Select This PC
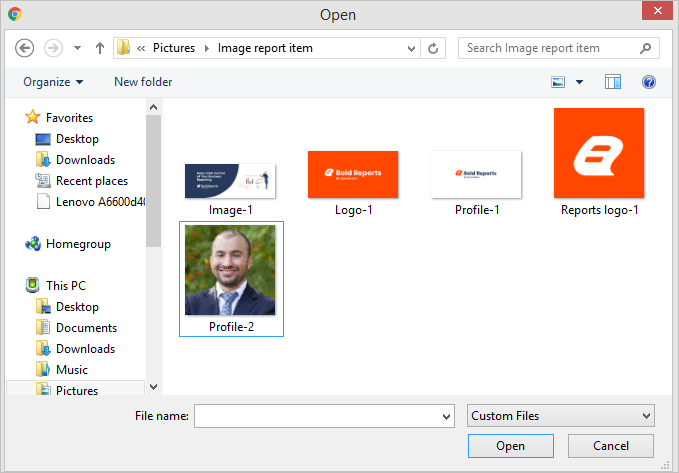This screenshot has width=679, height=473. tap(66, 286)
